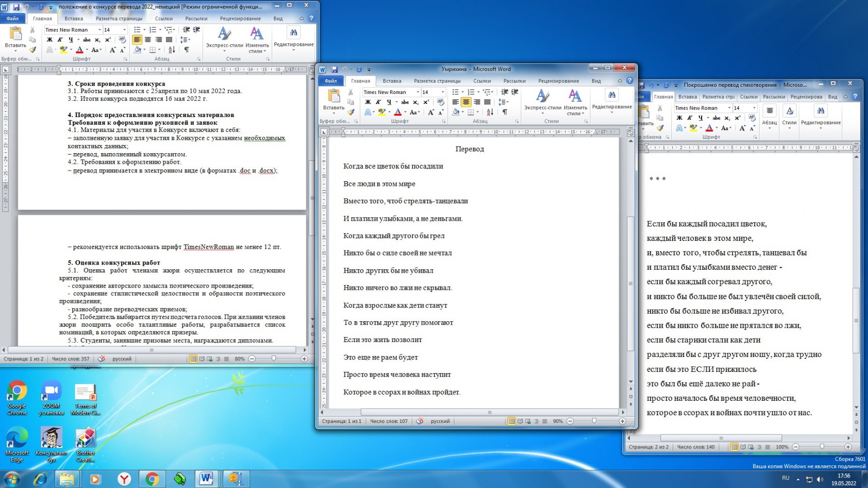Decrease indent in the Умрихина window

504,92
